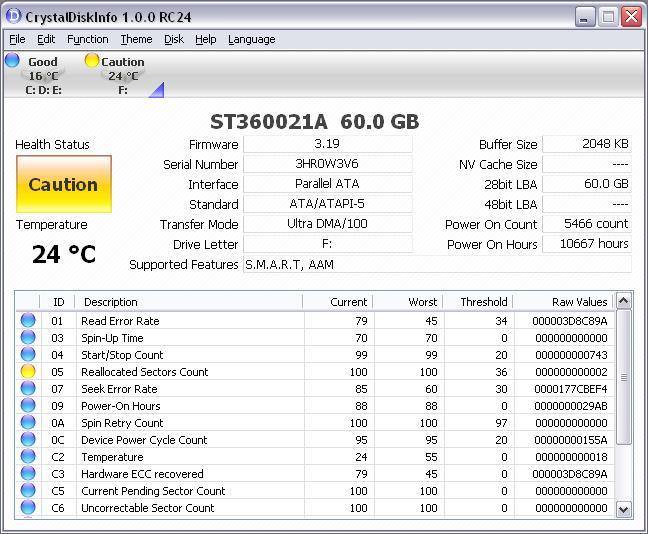Click Supported Features field S.M.A.R.T, AAM
The height and width of the screenshot is (534, 648).
coord(437,265)
